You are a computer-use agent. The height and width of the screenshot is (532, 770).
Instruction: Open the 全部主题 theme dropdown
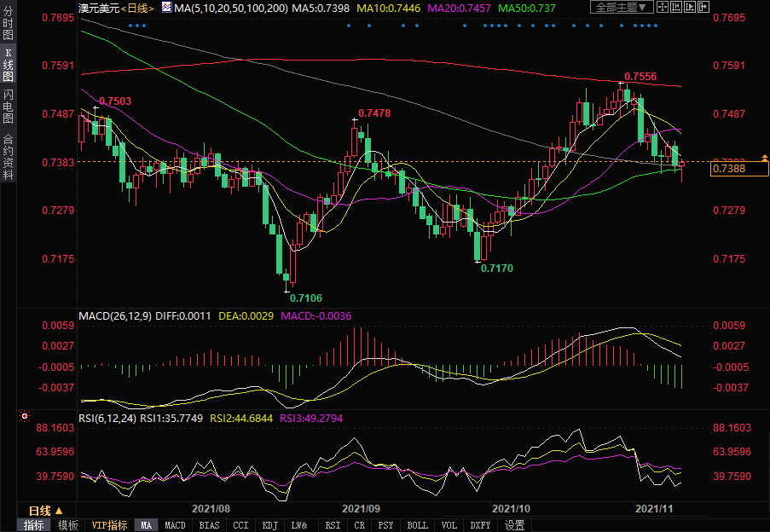coord(622,7)
